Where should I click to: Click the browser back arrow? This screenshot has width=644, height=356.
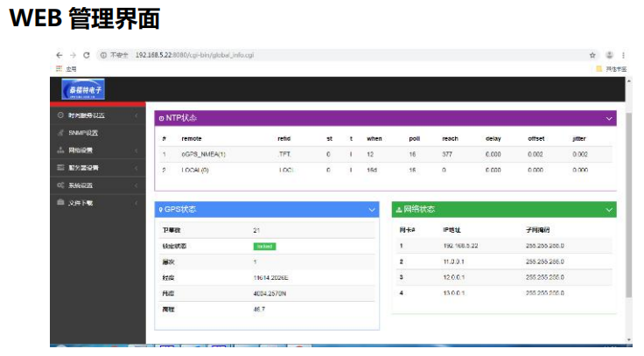(59, 54)
